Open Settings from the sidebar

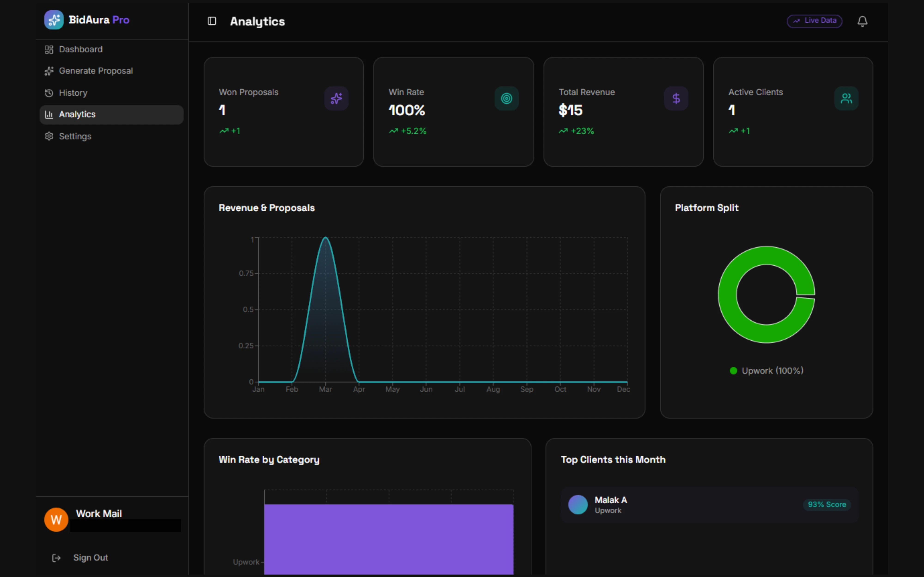75,136
